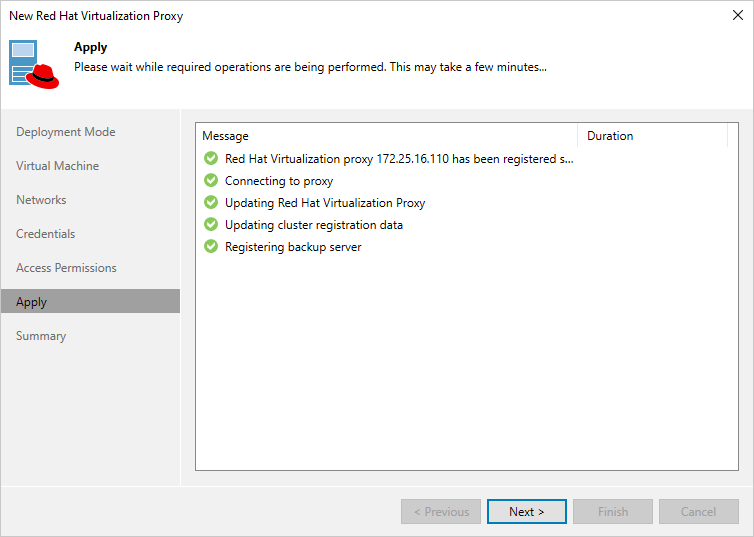Screen dimensions: 754x537
Task: Click green check beside proxy registered message
Action: point(211,159)
